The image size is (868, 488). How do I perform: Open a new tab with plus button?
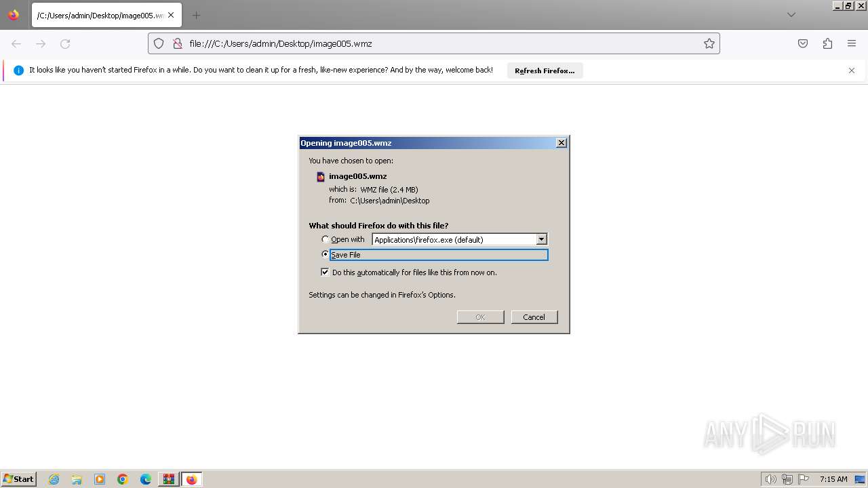(x=196, y=15)
